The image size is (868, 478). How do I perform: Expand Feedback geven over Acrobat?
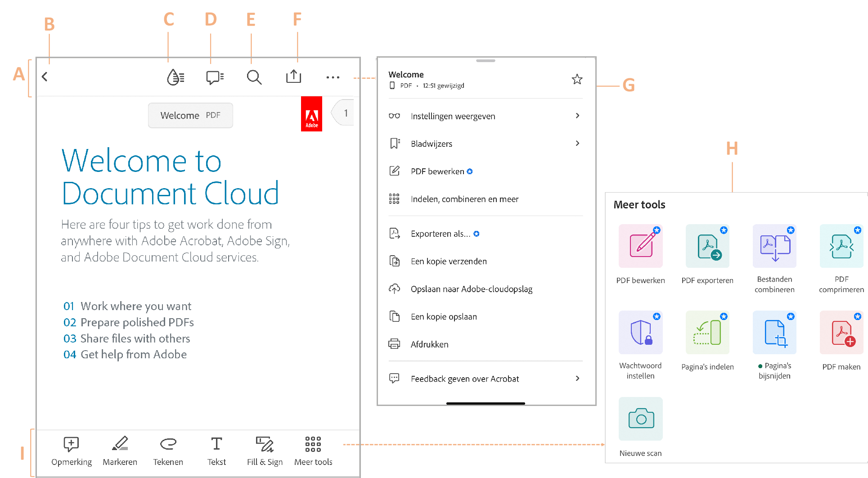tap(465, 379)
